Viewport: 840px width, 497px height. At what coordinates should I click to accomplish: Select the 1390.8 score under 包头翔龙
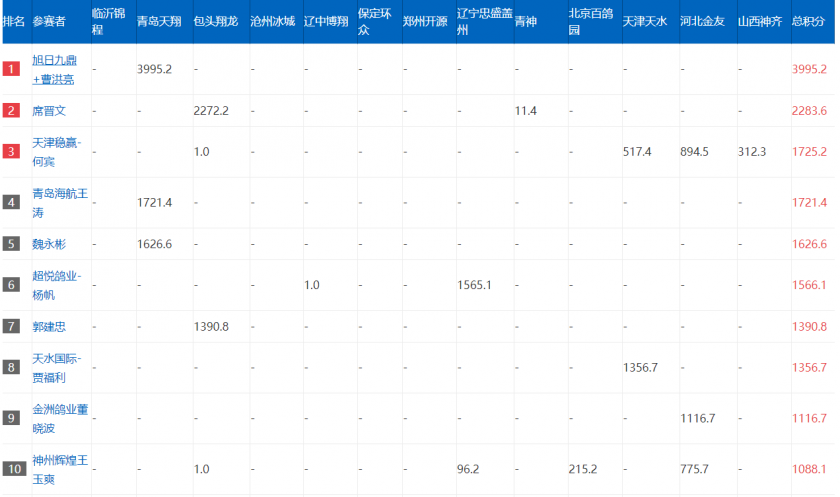click(211, 327)
